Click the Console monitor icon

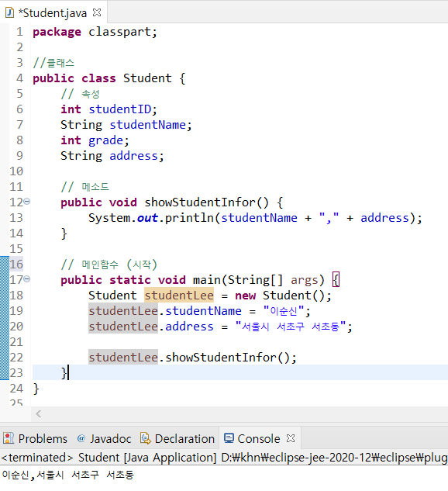[229, 438]
